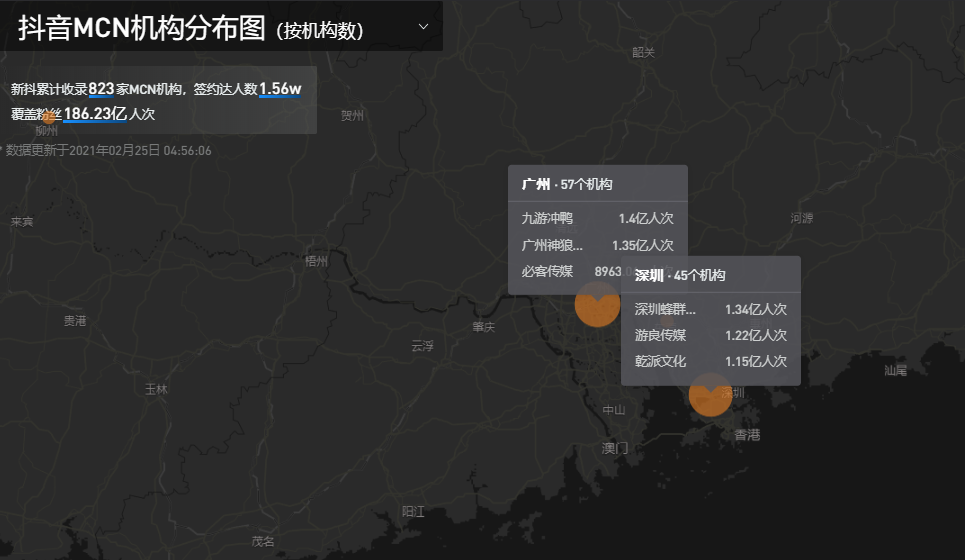Viewport: 965px width, 560px height.
Task: Click the 823 MCN count figure
Action: (101, 89)
